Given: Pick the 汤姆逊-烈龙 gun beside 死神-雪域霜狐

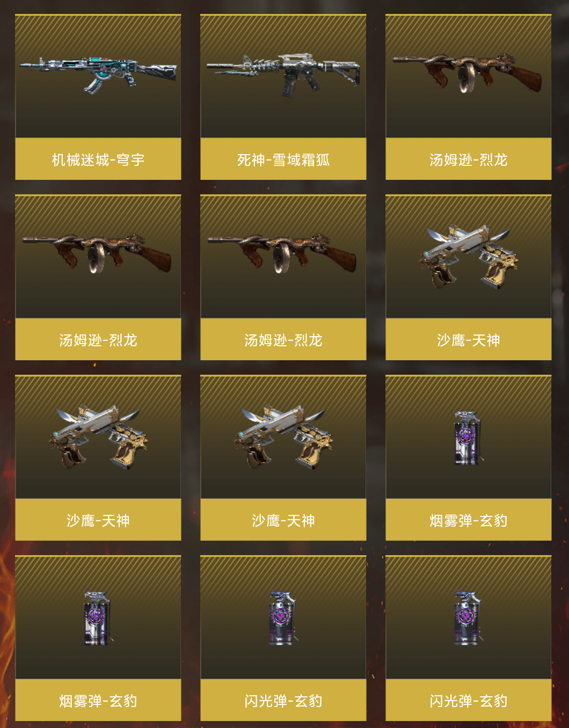Looking at the screenshot, I should (467, 72).
